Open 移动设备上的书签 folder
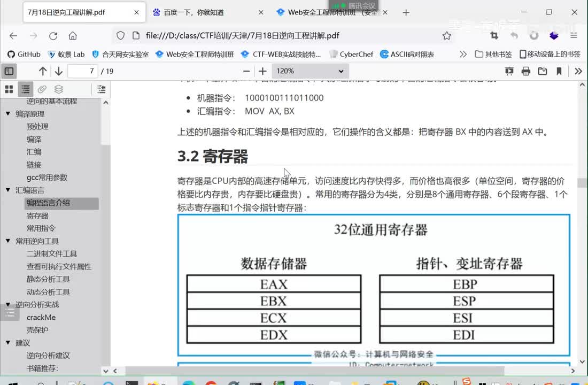 tap(550, 55)
